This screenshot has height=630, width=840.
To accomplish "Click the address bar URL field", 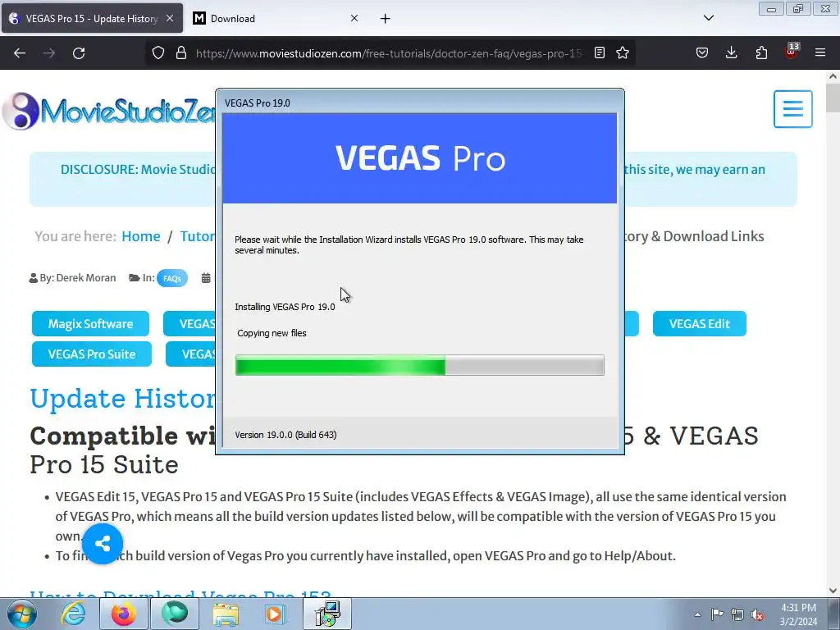I will tap(389, 53).
